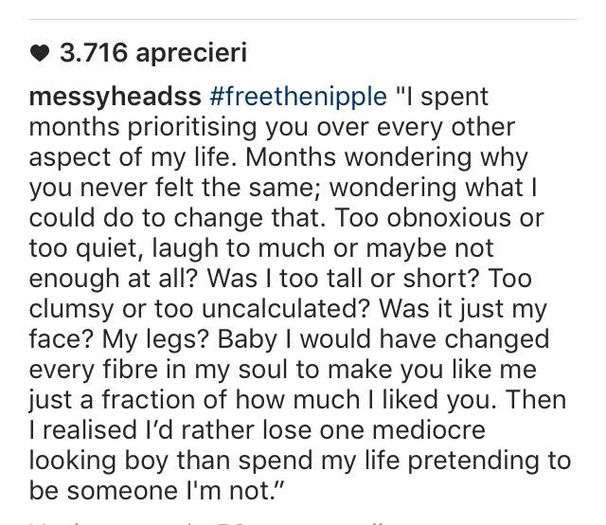Screen dimensions: 606x525
Task: Open the messyheadss profile username
Action: [115, 97]
